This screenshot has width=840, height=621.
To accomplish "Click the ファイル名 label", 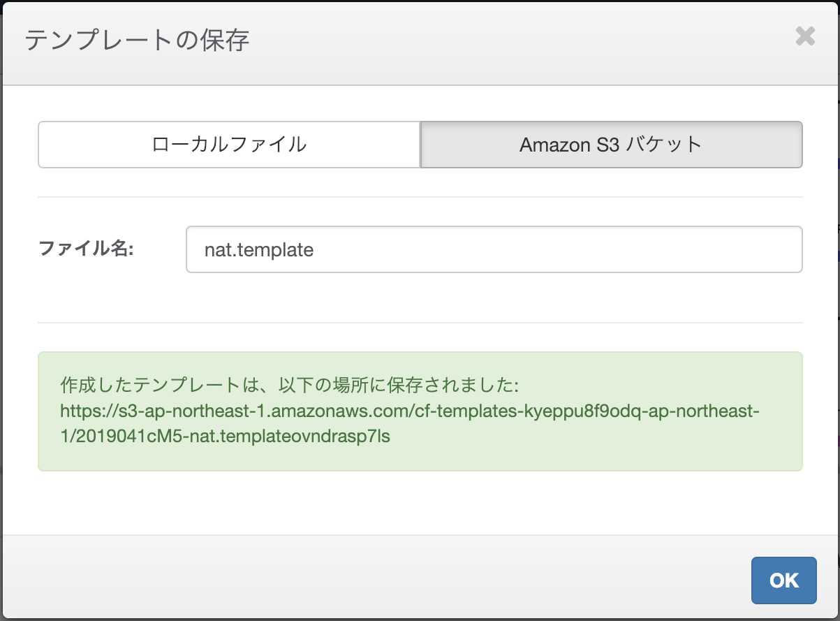I will [x=86, y=249].
